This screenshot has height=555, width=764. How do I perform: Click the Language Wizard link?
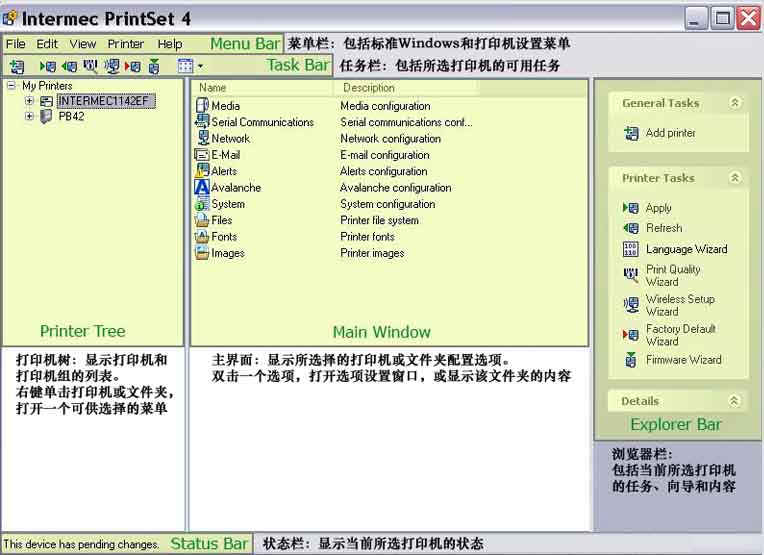coord(686,249)
